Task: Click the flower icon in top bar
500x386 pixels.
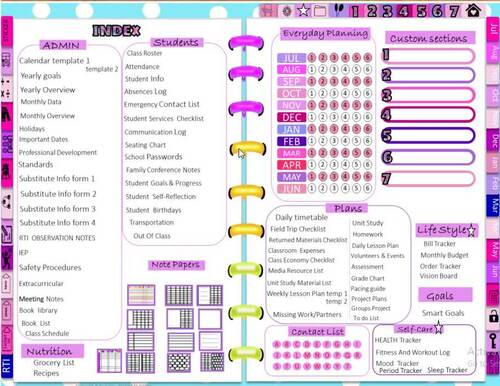Action: (286, 11)
